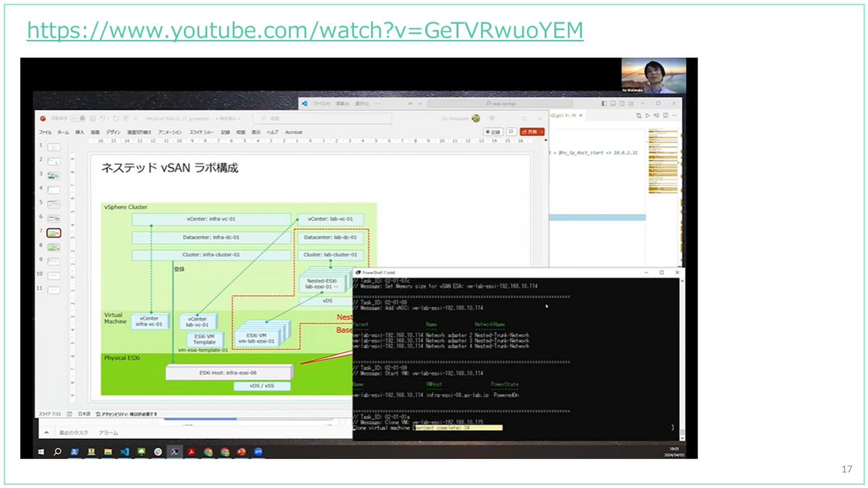Select slide thumbnail 3 in PowerPoint
Image resolution: width=868 pixels, height=488 pixels.
(54, 176)
